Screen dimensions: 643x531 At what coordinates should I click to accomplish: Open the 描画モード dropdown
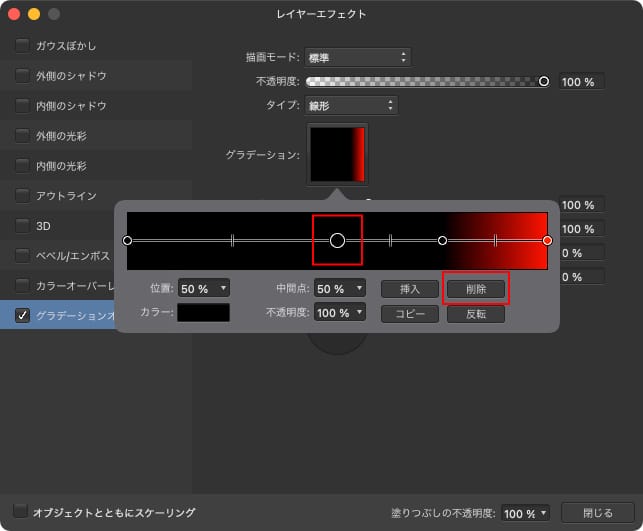pos(356,57)
